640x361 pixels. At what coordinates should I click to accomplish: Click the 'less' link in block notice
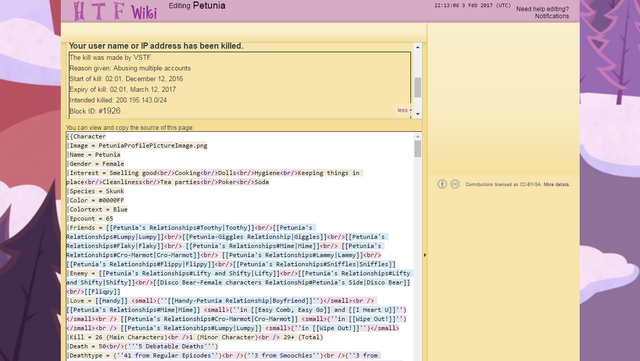402,110
